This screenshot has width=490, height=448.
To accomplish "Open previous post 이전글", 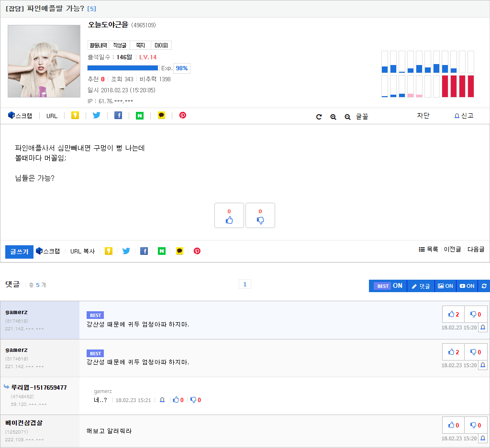I will pyautogui.click(x=452, y=249).
